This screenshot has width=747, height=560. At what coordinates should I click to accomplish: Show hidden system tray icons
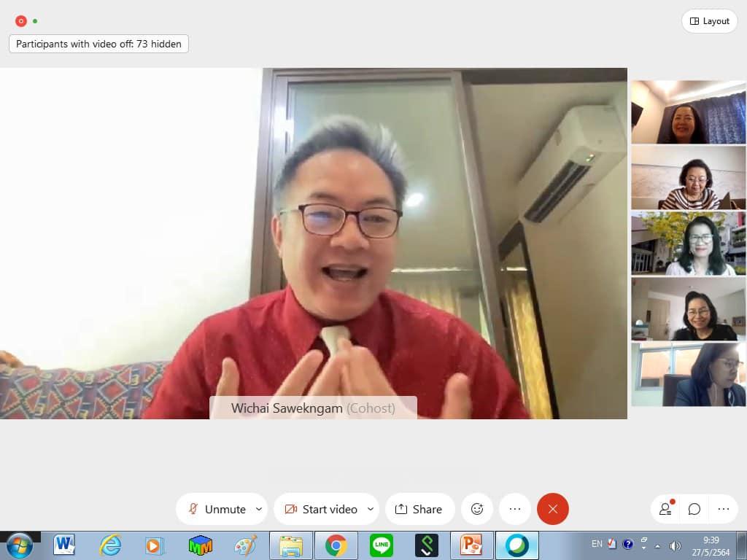coord(658,545)
